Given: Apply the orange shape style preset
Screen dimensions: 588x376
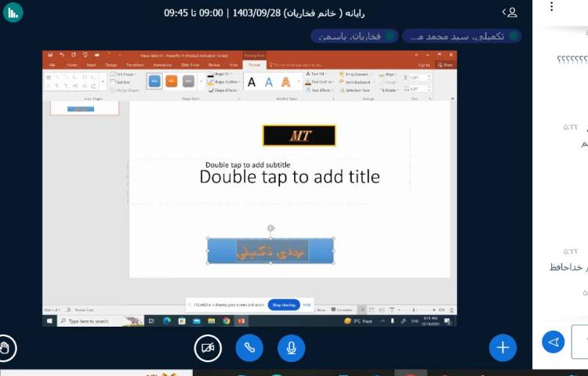Looking at the screenshot, I should pos(172,81).
